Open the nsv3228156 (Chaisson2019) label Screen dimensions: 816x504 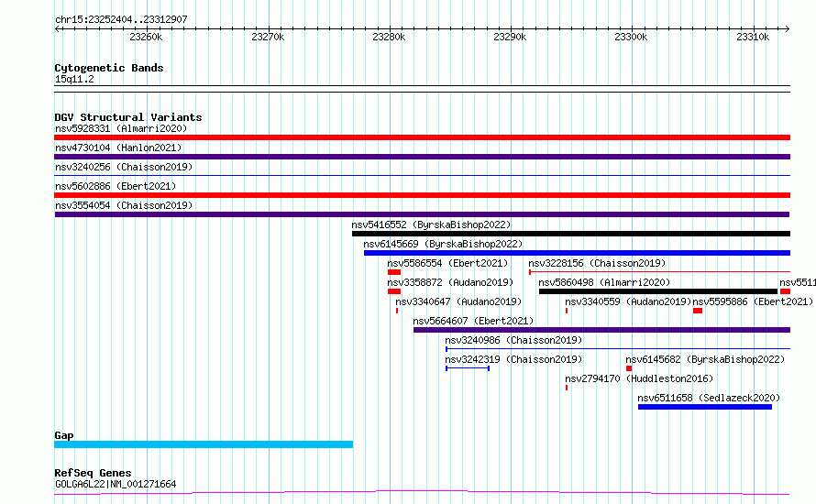point(597,263)
